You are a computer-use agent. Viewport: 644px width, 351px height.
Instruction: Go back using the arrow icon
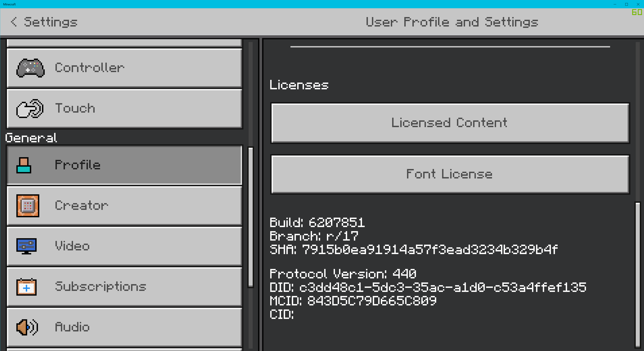[x=14, y=22]
